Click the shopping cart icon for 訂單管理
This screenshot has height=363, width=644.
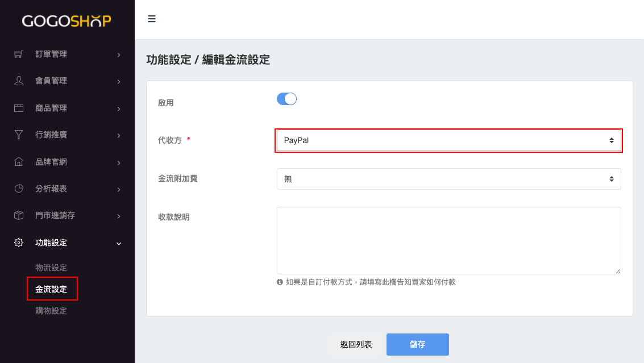click(x=19, y=54)
